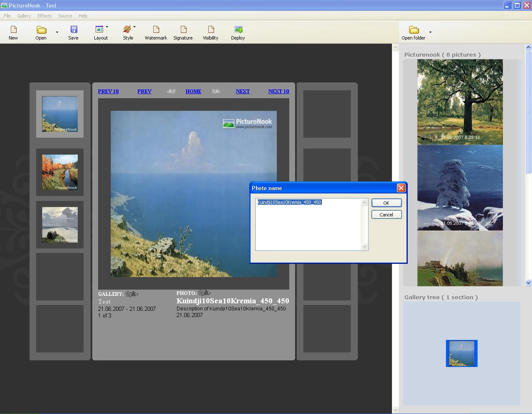Click the side panel scroll up arrow
Image resolution: width=532 pixels, height=414 pixels.
(395, 47)
